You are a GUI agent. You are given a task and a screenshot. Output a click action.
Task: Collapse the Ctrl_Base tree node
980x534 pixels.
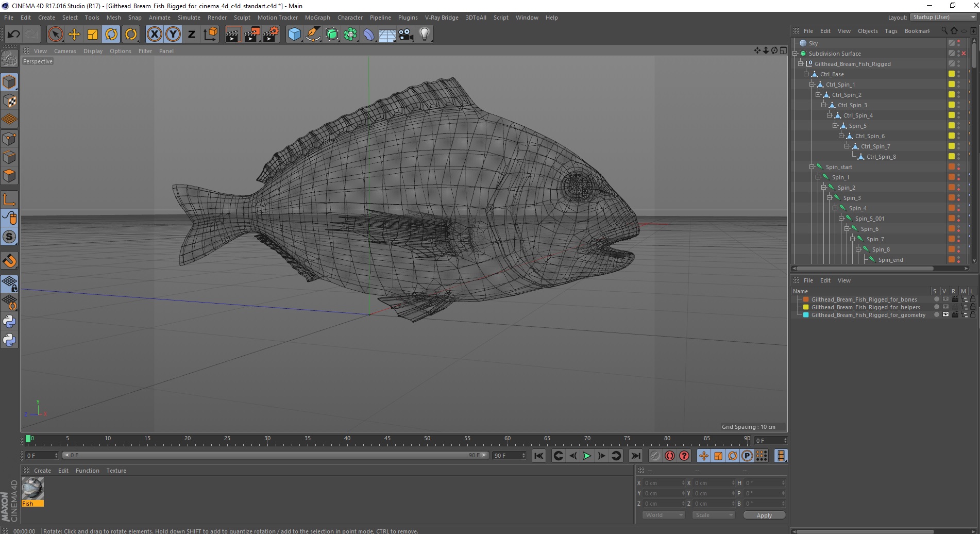(x=806, y=74)
